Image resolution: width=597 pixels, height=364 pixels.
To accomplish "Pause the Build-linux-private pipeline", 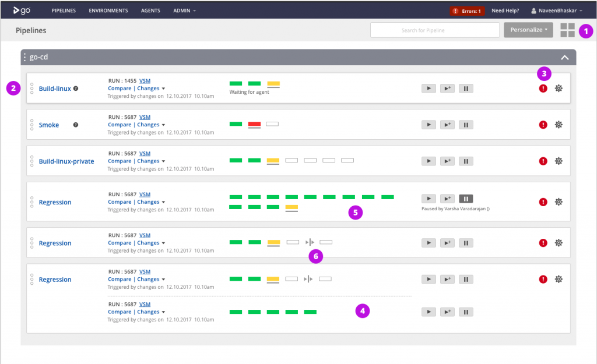I will (x=466, y=161).
